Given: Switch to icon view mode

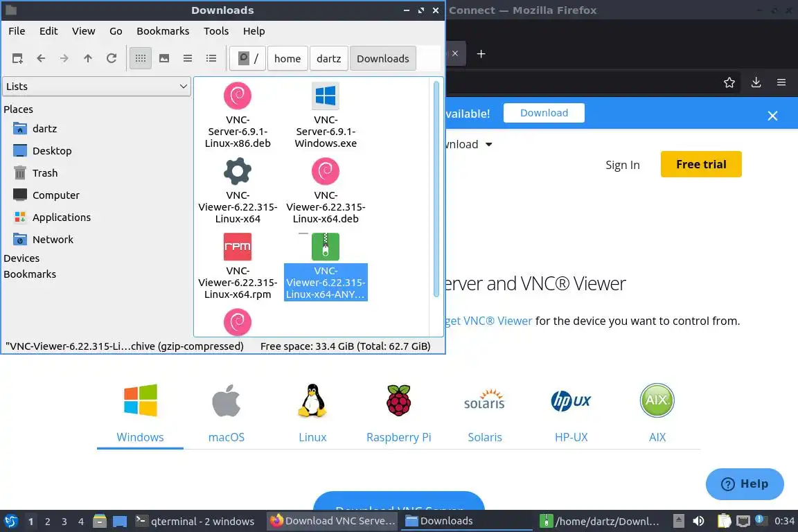Looking at the screenshot, I should click(x=141, y=59).
